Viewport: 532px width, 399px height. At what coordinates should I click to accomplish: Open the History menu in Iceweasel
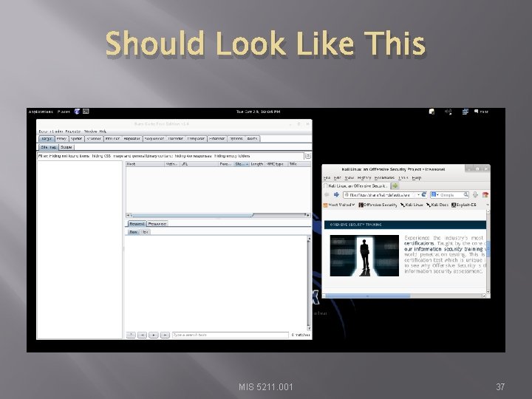pos(364,178)
